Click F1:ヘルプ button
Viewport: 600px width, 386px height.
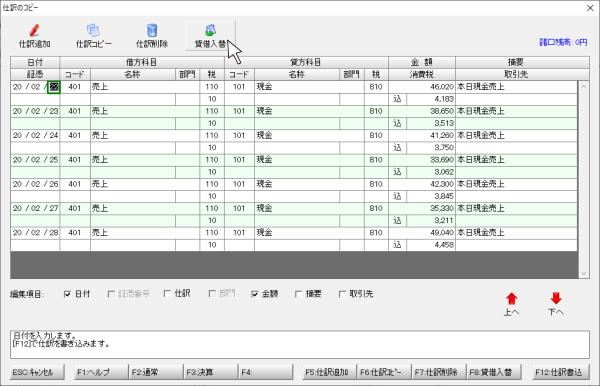101,372
